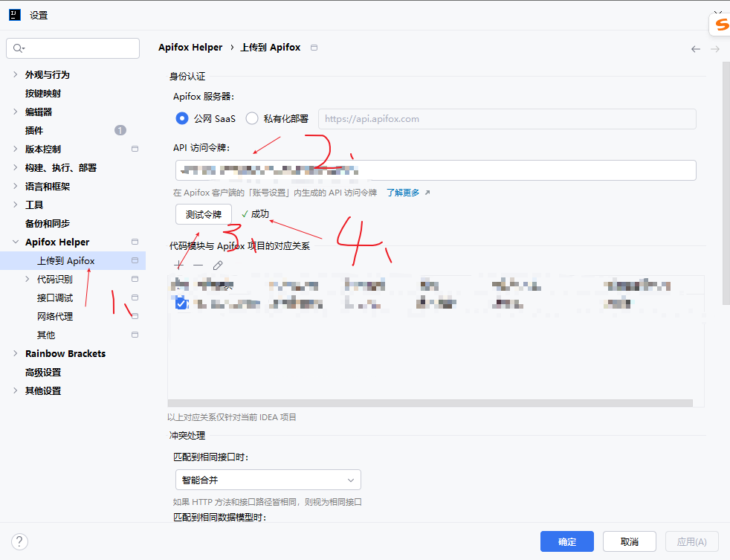
Task: Select the 公网 SaaS radio button
Action: (182, 119)
